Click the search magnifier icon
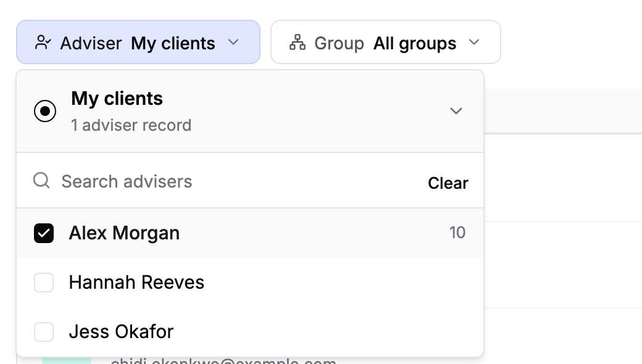This screenshot has height=364, width=642. (42, 180)
